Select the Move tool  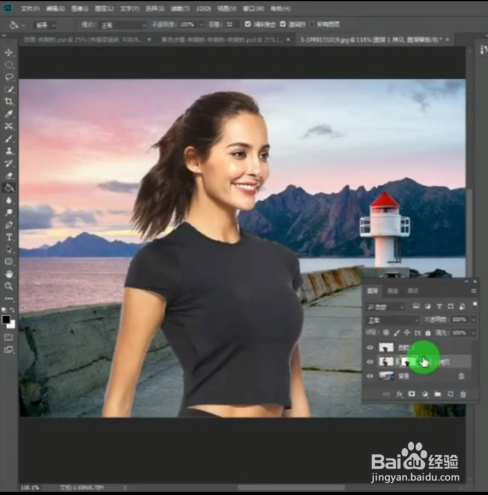(x=9, y=53)
